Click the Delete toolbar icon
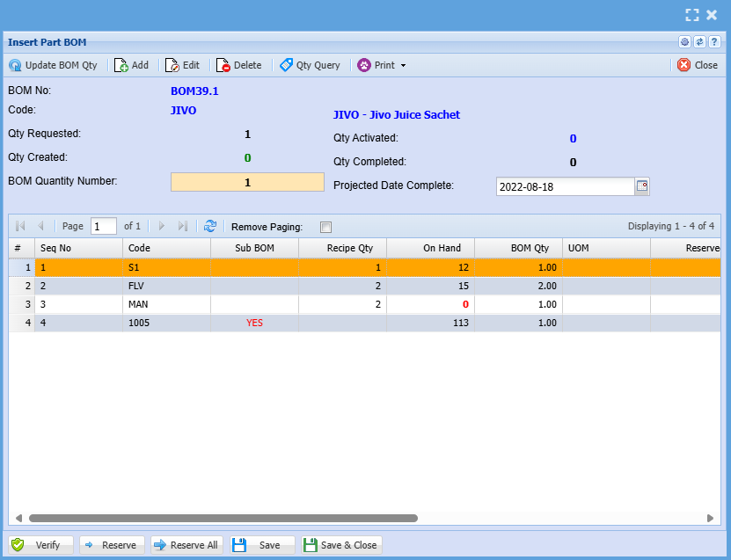This screenshot has width=731, height=560. pos(224,65)
